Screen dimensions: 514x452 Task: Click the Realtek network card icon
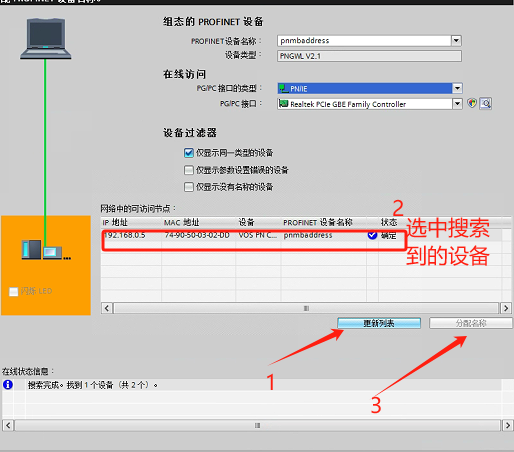[284, 104]
